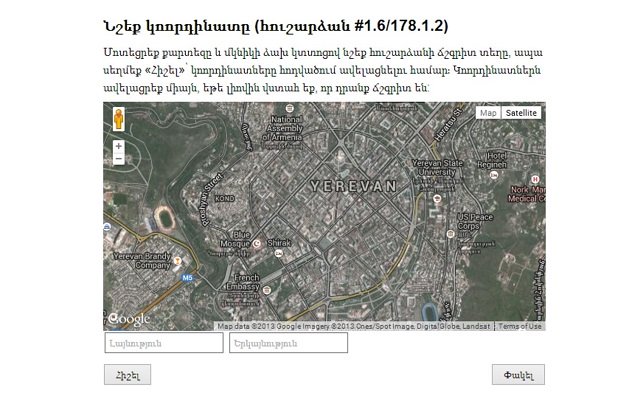Switch map to Satellite view
Image resolution: width=640 pixels, height=400 pixels.
pyautogui.click(x=521, y=113)
